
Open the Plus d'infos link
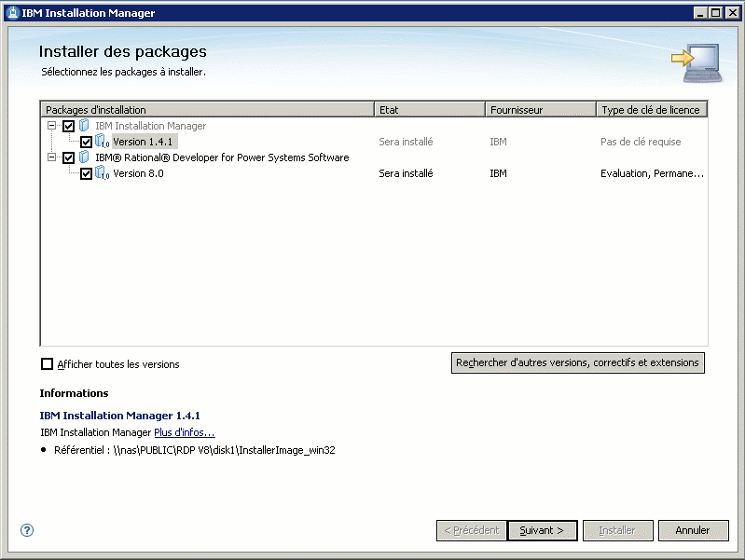185,432
